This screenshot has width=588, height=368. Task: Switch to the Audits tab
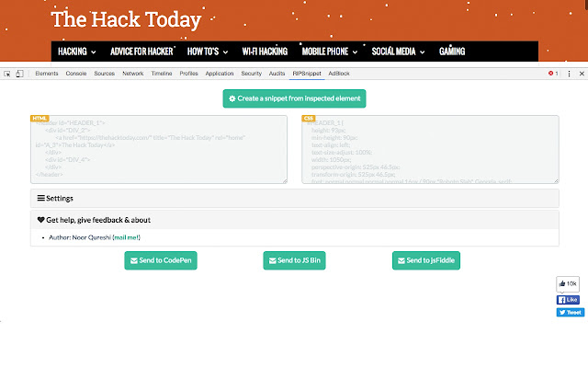(x=277, y=74)
